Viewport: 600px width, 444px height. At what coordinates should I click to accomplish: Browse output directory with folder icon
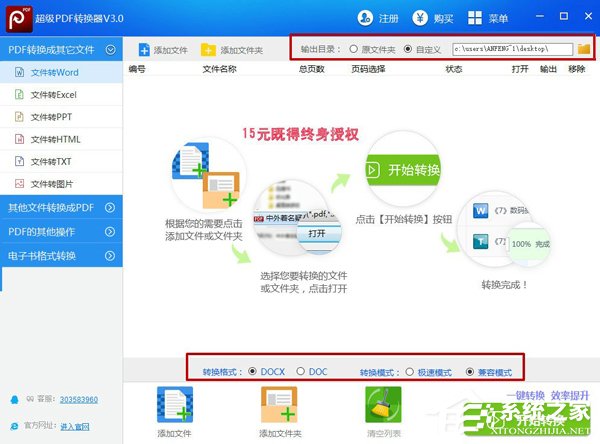coord(584,49)
